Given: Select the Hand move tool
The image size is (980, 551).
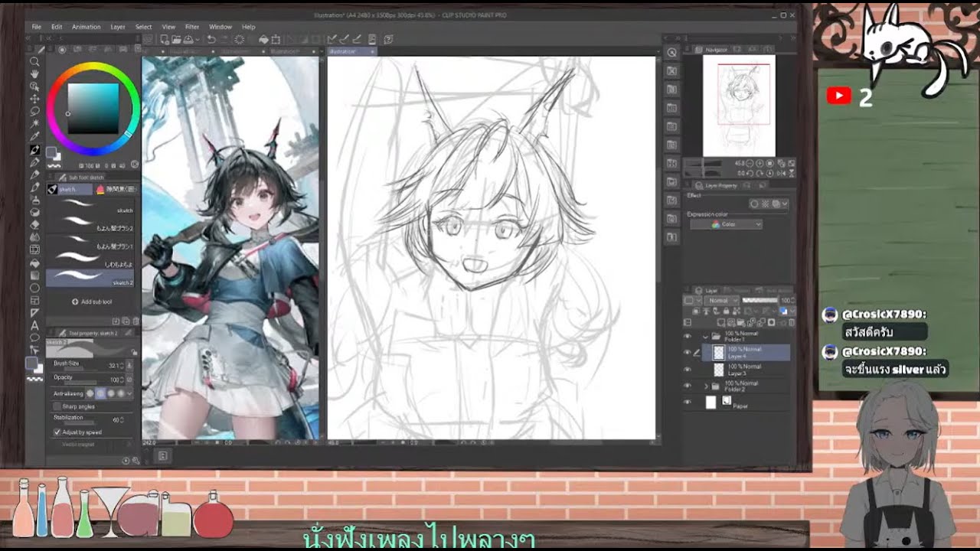Looking at the screenshot, I should pyautogui.click(x=34, y=74).
